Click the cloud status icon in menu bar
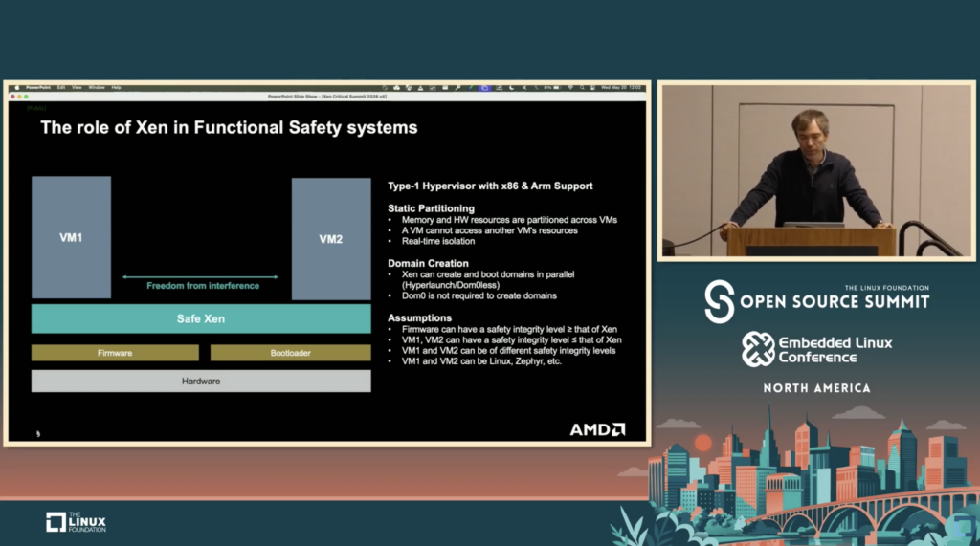 click(397, 87)
